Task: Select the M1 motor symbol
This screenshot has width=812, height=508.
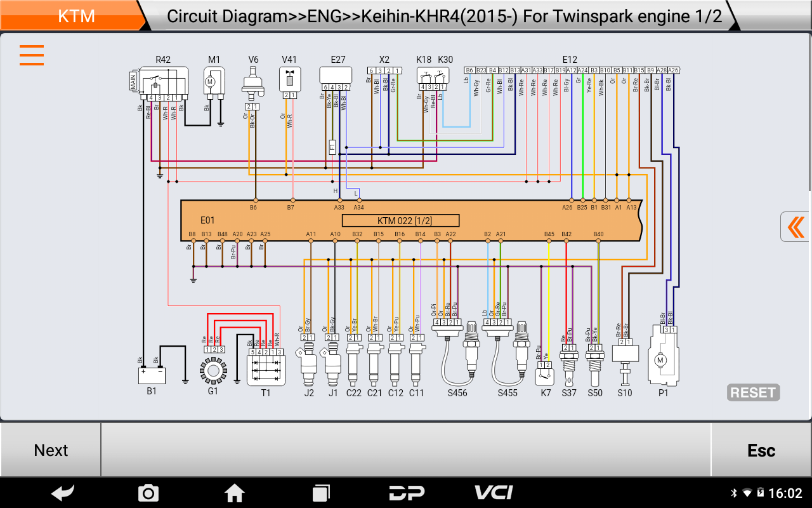Action: [x=213, y=83]
